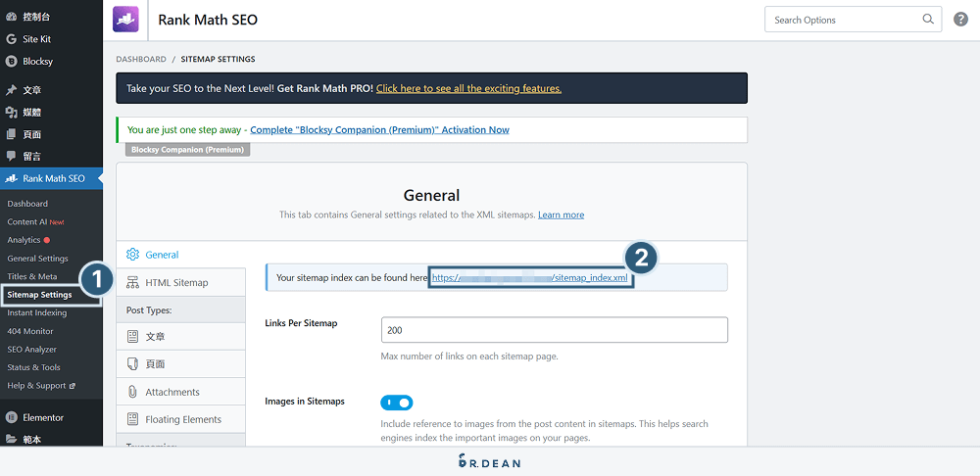Click the Rank Math logo icon in header

[125, 20]
